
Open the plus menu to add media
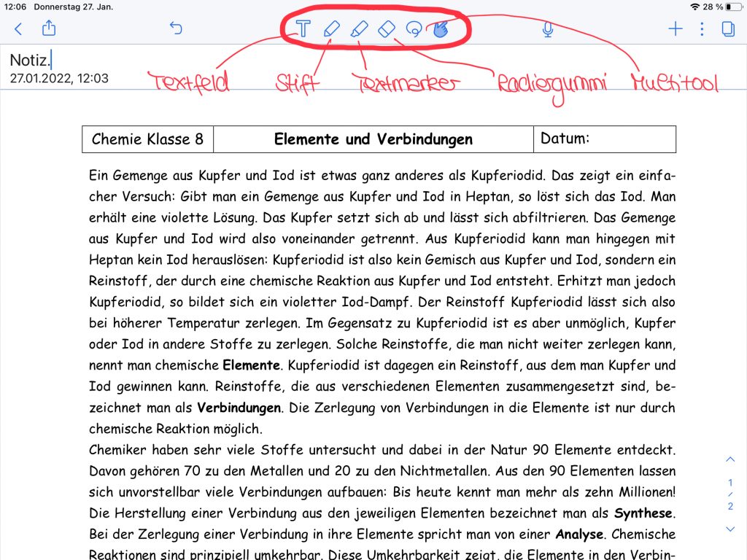676,29
